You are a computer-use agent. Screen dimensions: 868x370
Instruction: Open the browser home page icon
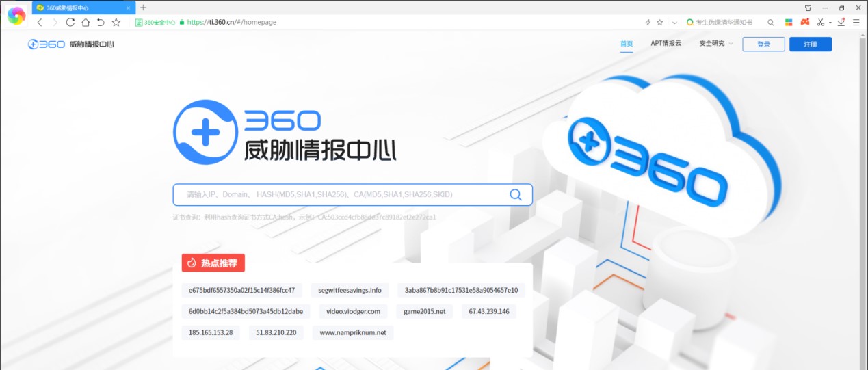(86, 22)
